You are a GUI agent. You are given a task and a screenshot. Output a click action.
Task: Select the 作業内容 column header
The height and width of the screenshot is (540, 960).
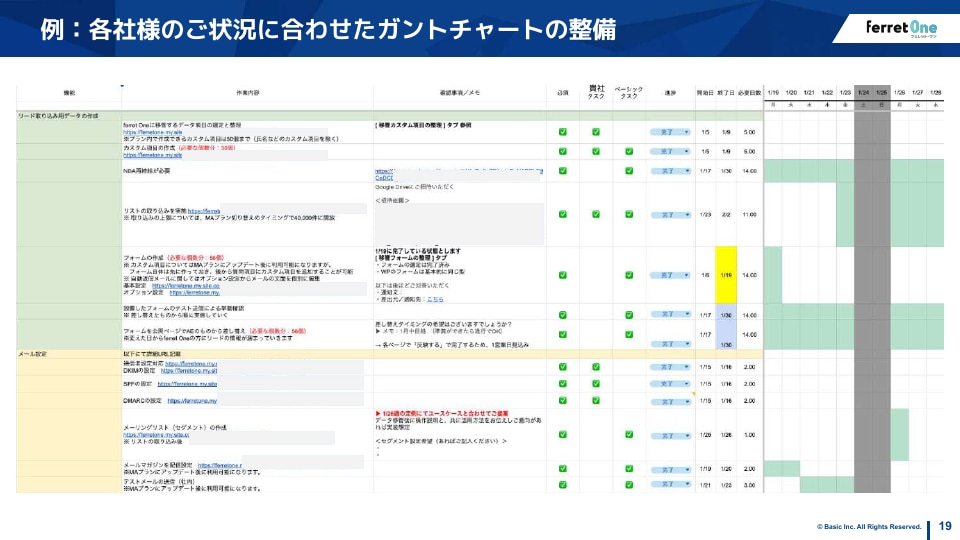coord(248,93)
